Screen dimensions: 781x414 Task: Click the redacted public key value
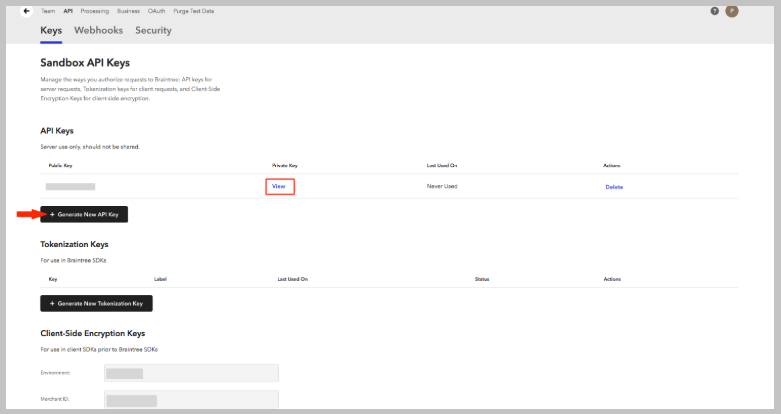(70, 187)
